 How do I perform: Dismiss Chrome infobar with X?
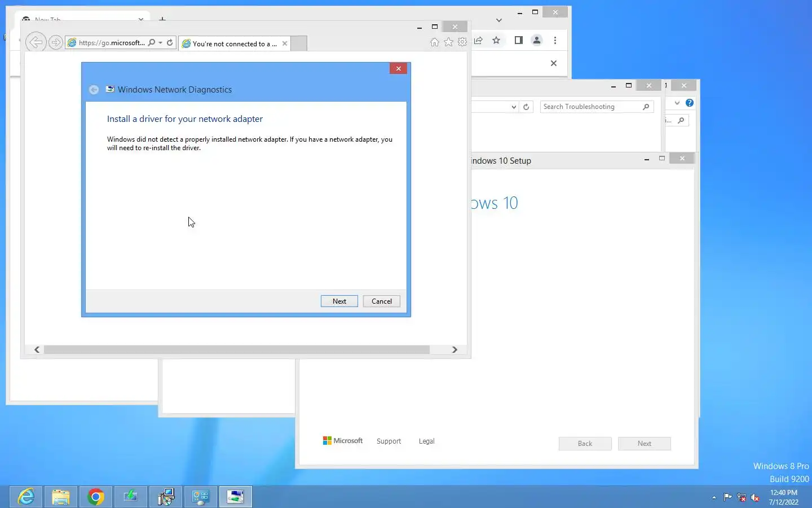click(554, 63)
